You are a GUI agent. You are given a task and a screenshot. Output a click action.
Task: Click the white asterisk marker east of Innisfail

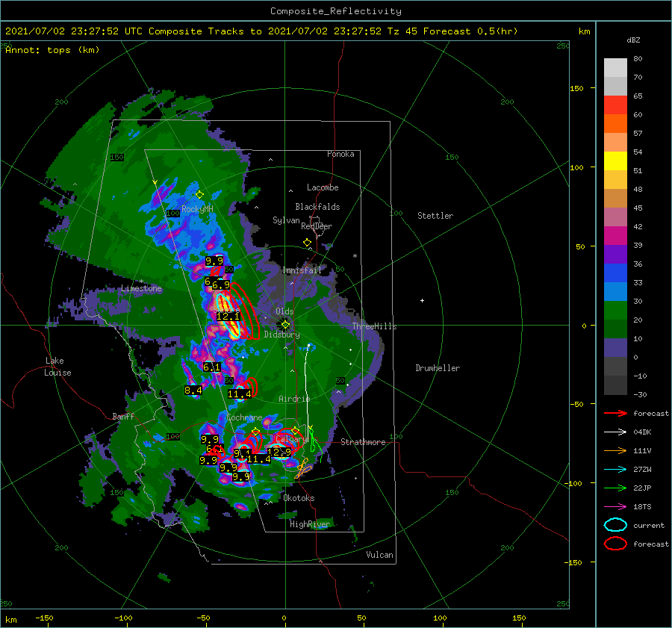click(355, 256)
